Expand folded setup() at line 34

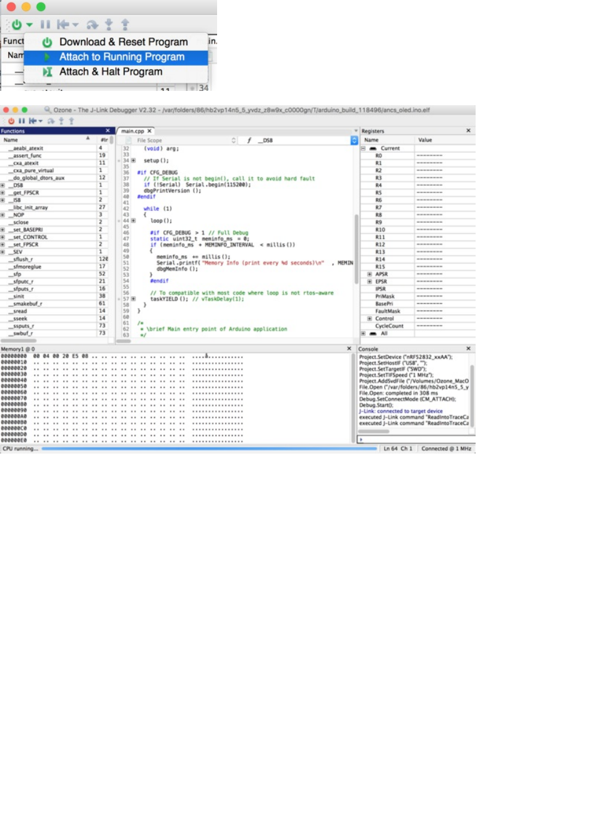point(133,161)
